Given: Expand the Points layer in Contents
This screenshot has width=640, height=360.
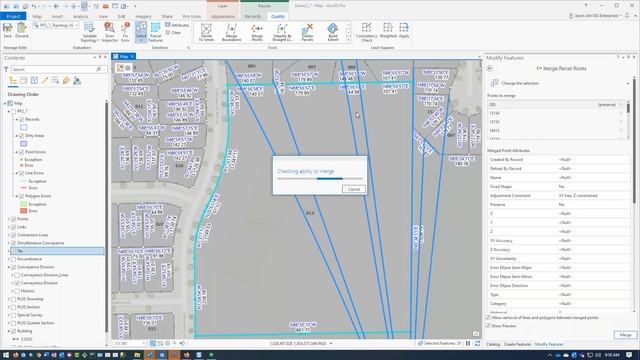Looking at the screenshot, I should 9,219.
